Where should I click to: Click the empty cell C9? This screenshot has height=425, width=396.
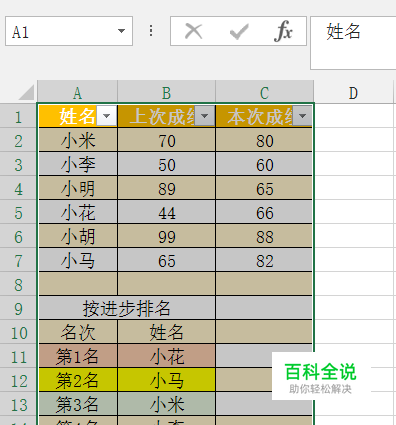click(264, 309)
